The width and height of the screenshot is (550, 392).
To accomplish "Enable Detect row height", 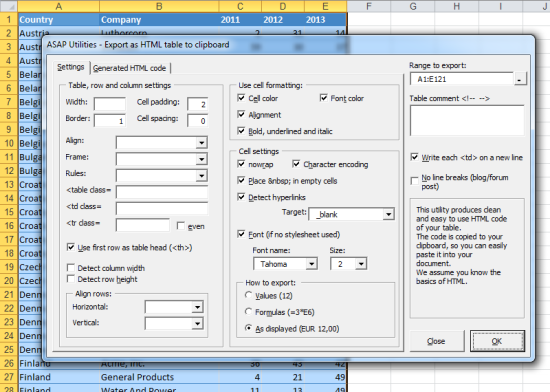I will pyautogui.click(x=71, y=279).
